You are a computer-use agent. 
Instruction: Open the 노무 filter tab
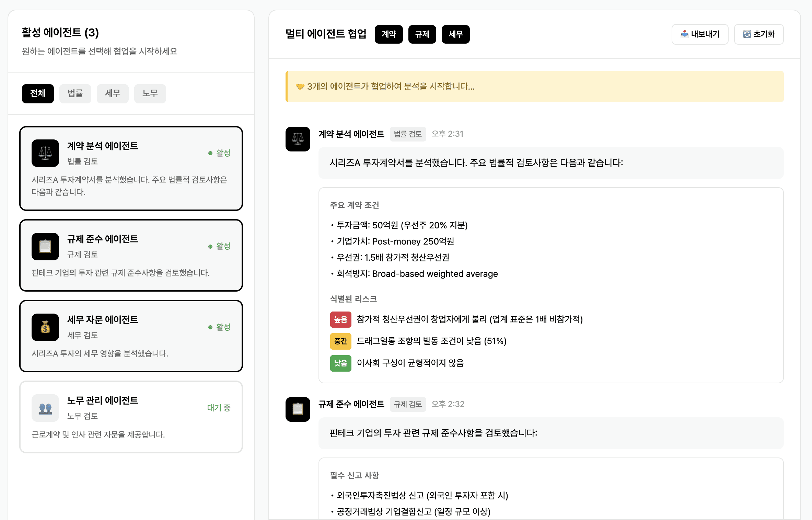point(150,93)
